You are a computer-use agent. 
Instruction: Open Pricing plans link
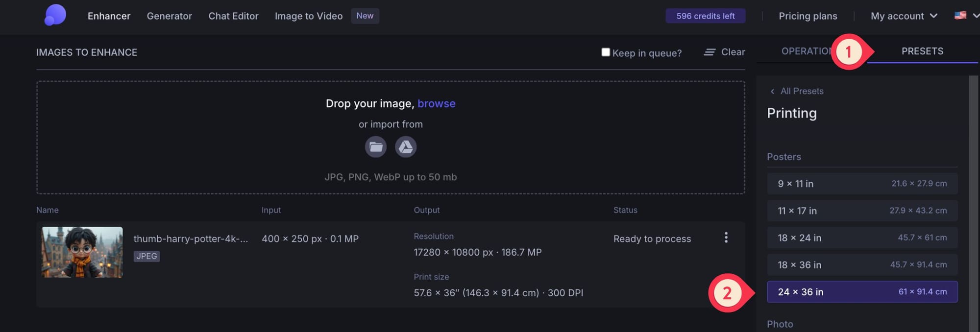click(x=808, y=16)
